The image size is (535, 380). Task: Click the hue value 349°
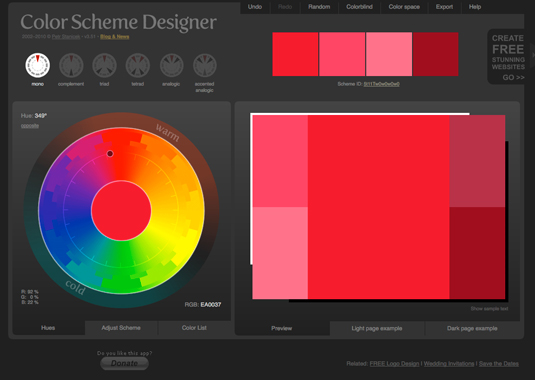click(41, 116)
